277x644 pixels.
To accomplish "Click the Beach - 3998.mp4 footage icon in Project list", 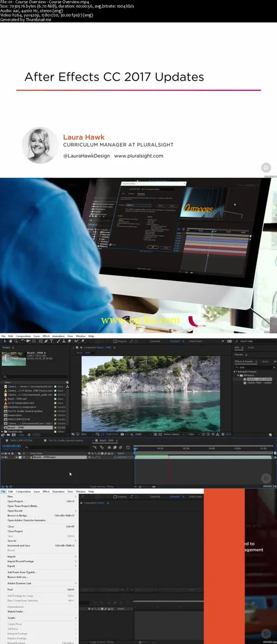I will pyautogui.click(x=6, y=399).
